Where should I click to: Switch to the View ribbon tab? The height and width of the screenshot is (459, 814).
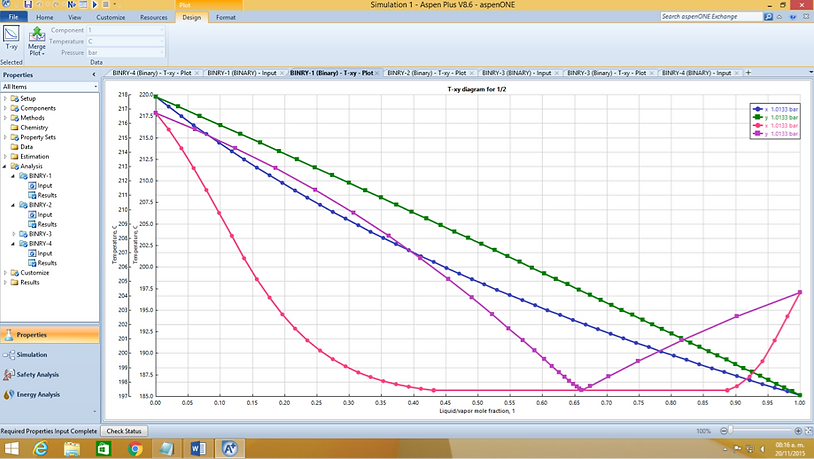pyautogui.click(x=75, y=17)
